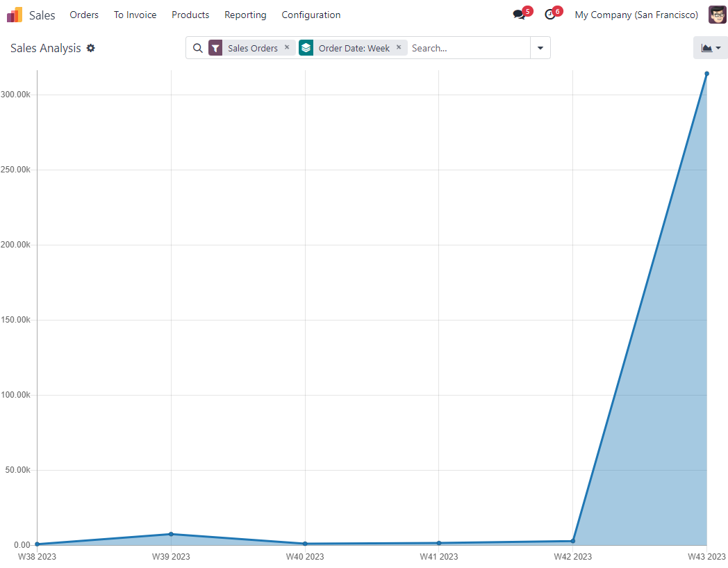Click the user avatar picture
Screen dimensions: 728x568
[717, 15]
